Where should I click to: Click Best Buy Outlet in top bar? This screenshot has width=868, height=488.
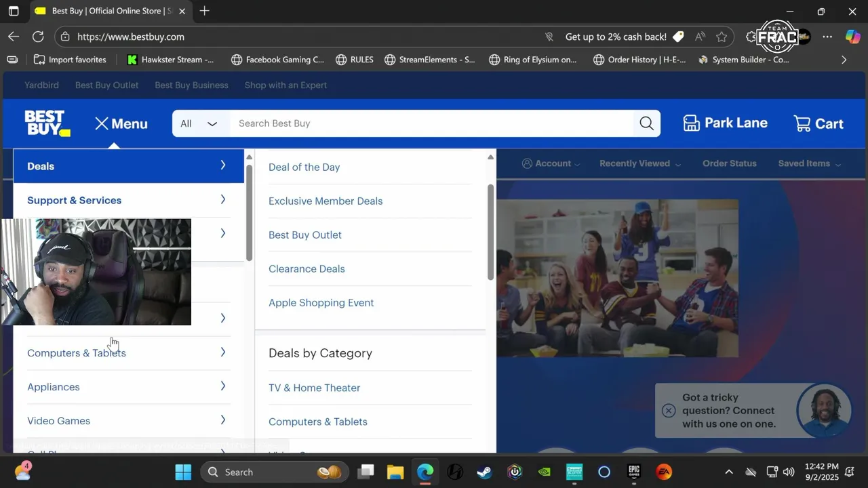106,85
